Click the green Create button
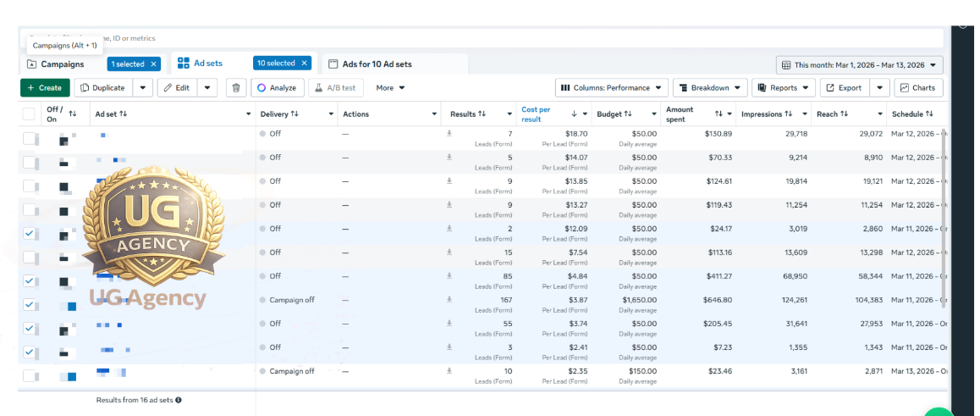The height and width of the screenshot is (416, 980). 44,87
